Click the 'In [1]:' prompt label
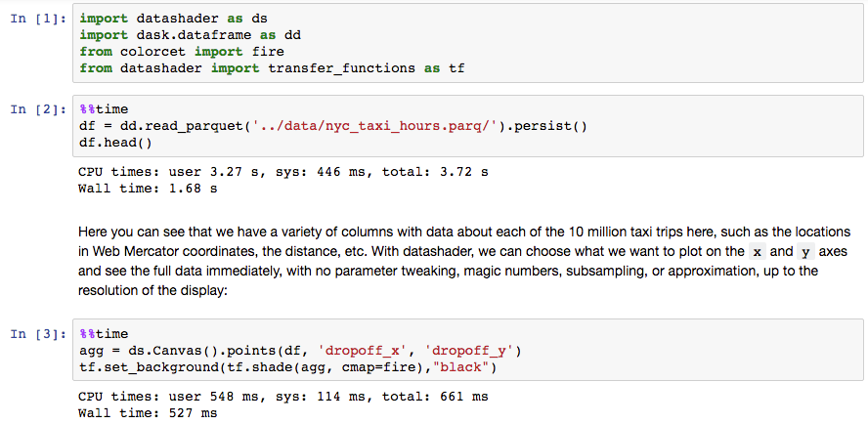868x424 pixels. [x=38, y=19]
